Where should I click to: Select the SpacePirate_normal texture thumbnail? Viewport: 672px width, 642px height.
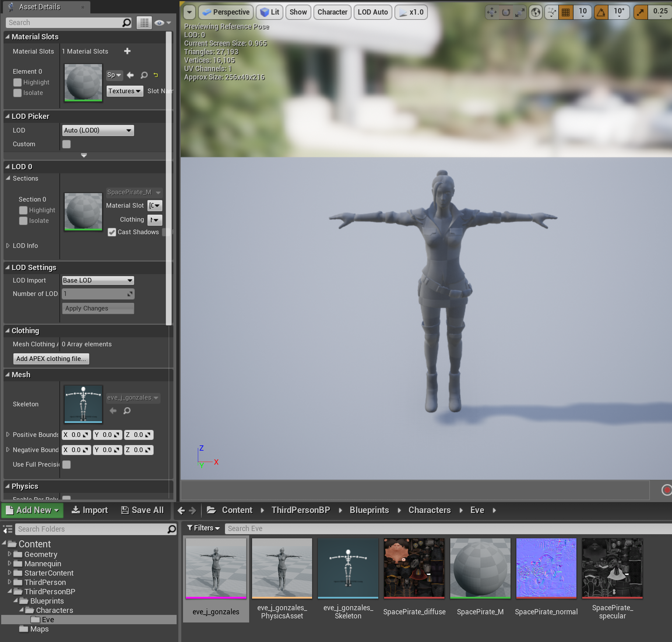coord(546,568)
